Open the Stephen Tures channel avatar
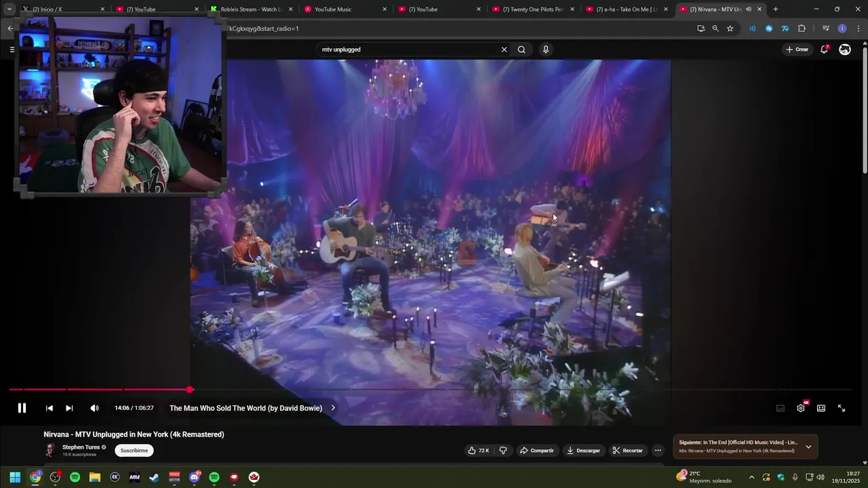868x488 pixels. pyautogui.click(x=50, y=450)
